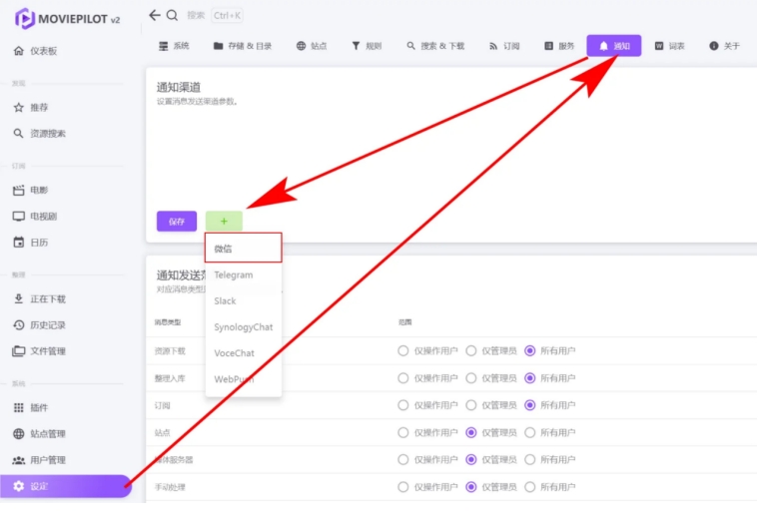Choose Slack from the channel menu
Screen dimensions: 763x532
pyautogui.click(x=244, y=301)
